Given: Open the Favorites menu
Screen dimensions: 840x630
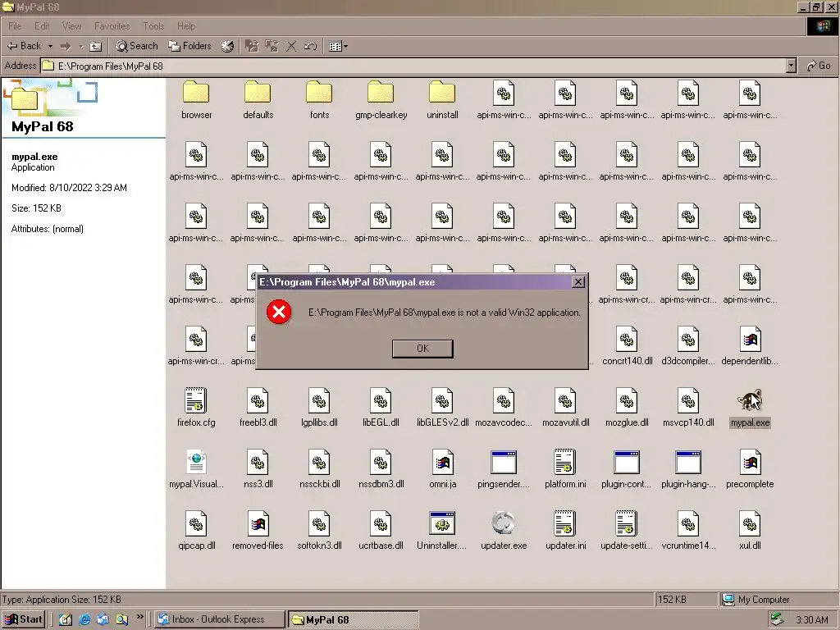Looking at the screenshot, I should 112,25.
